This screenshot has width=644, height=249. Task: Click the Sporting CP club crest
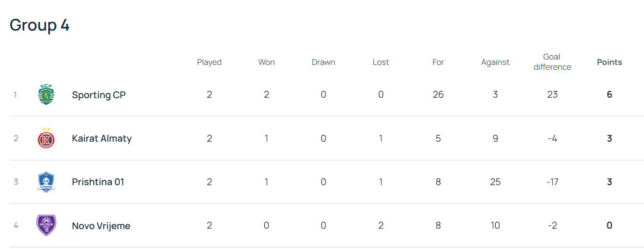pos(46,95)
